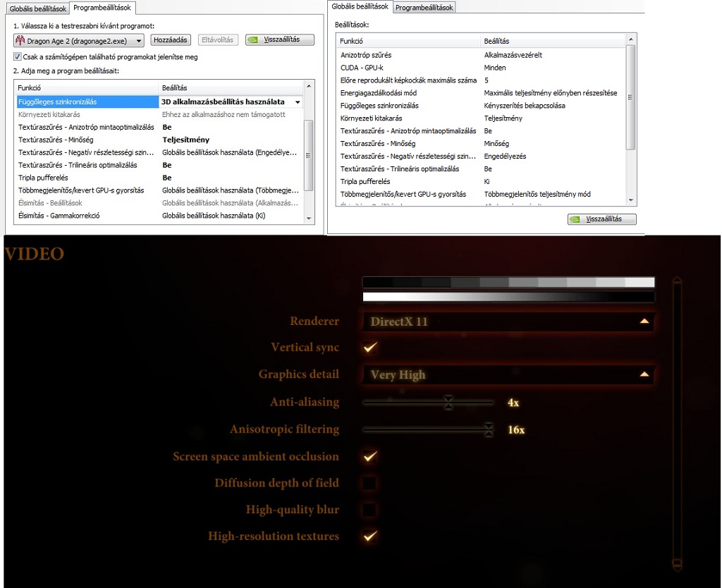
Task: Select Élsimítás - Gammakorrekció row
Action: 159,216
